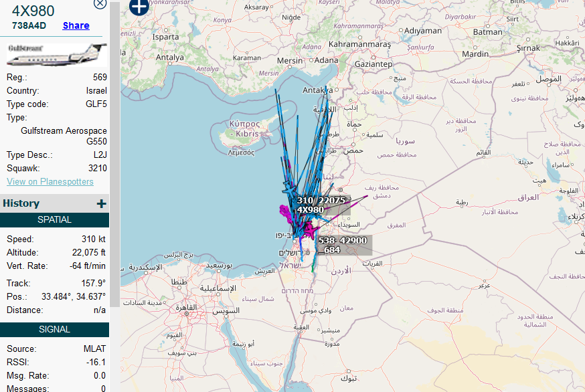
Task: Click the registration value 569
Action: [x=100, y=77]
